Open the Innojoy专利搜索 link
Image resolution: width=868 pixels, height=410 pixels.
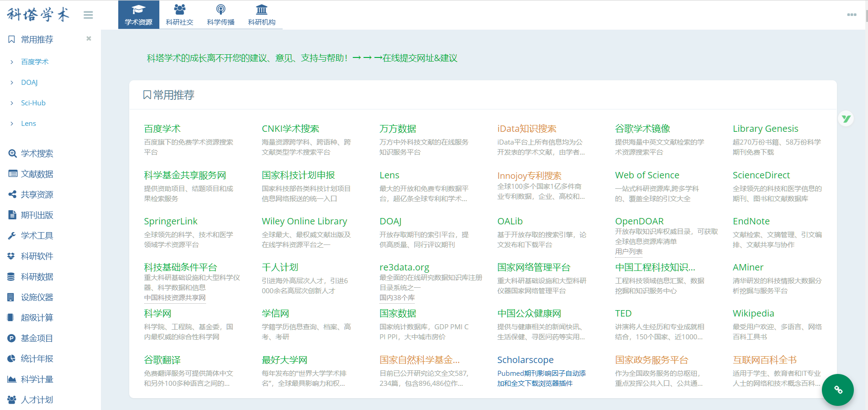click(x=529, y=176)
